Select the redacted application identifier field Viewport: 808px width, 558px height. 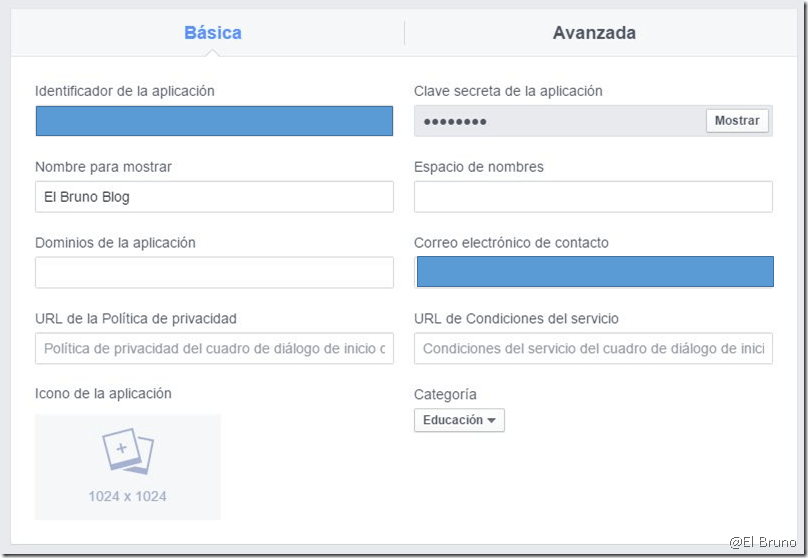pos(214,121)
